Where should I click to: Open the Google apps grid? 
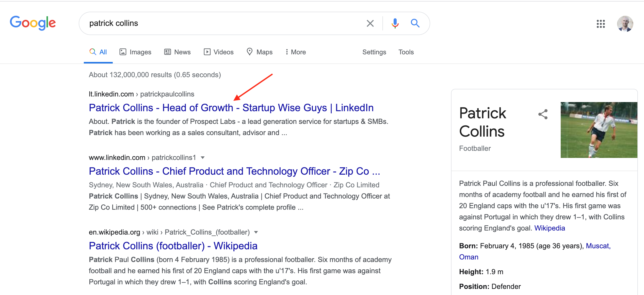601,24
